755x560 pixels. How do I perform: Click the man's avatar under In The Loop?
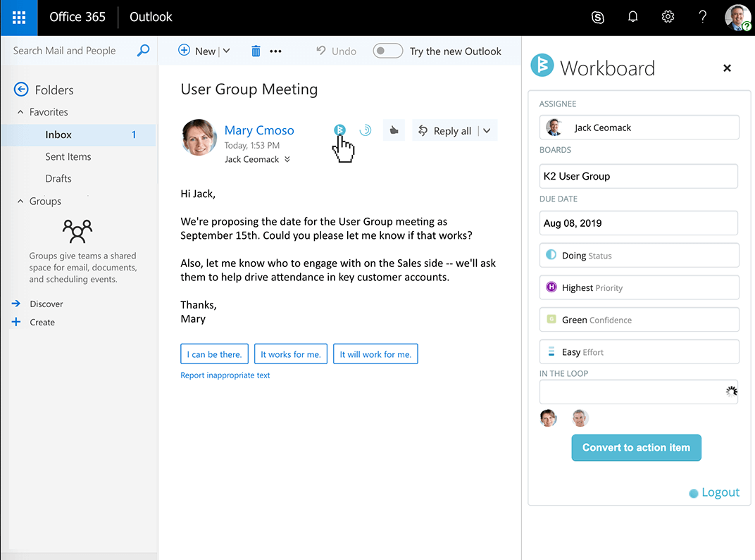coord(580,418)
